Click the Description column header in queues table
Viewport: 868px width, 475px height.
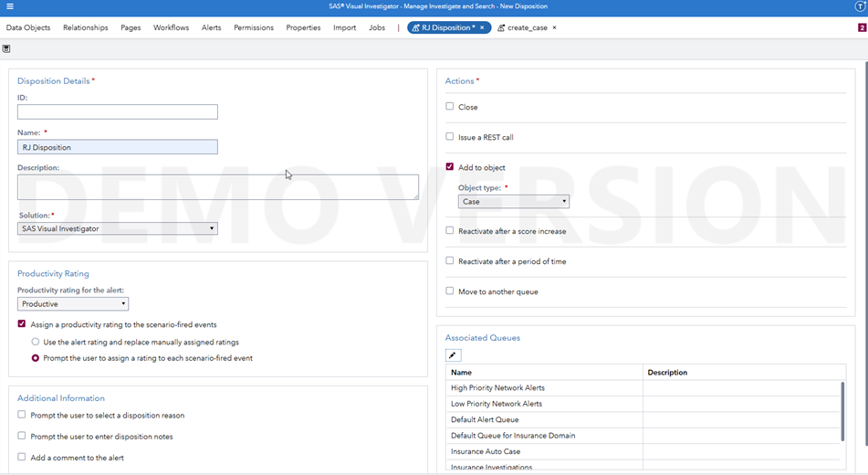[745, 373]
